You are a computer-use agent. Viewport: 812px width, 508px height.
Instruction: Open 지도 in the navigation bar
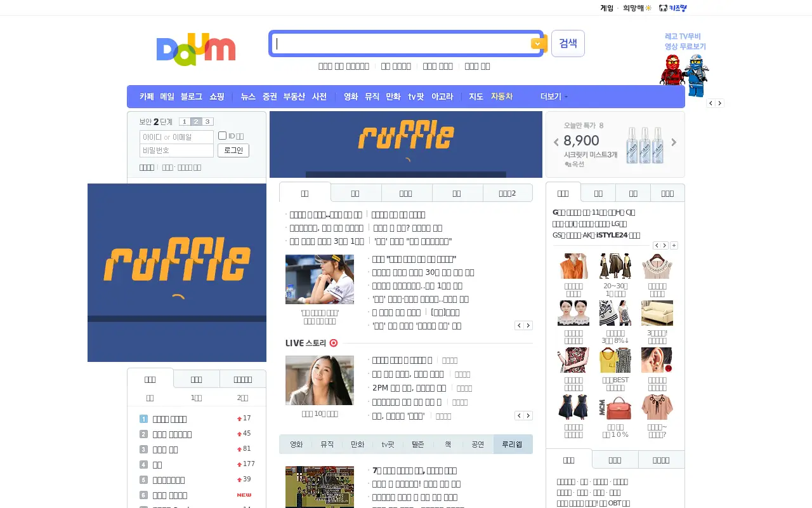pos(476,97)
